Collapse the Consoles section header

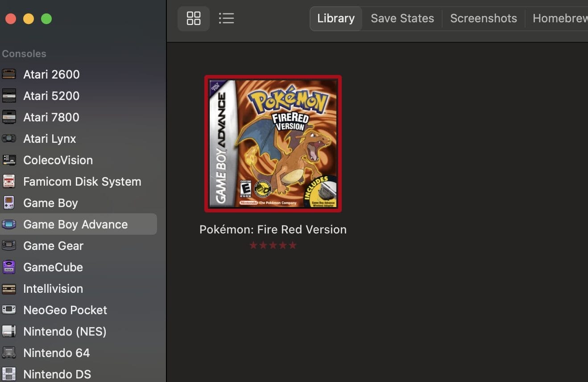(24, 54)
